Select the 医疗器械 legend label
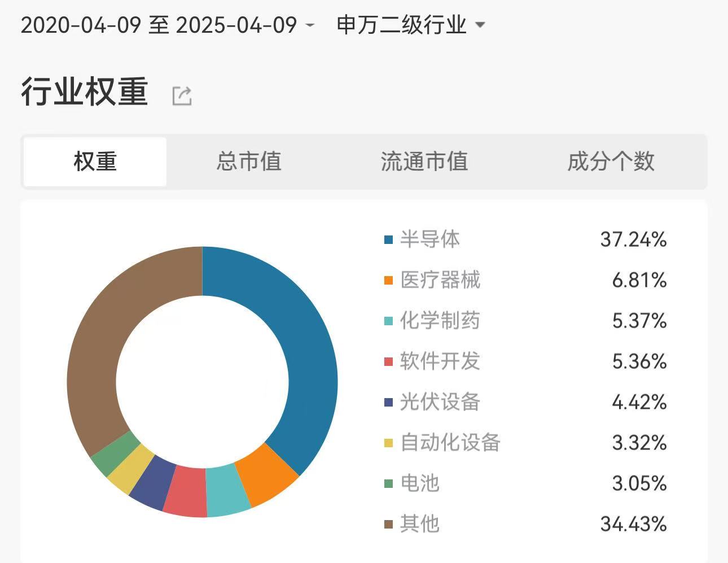This screenshot has width=728, height=563. [x=440, y=280]
